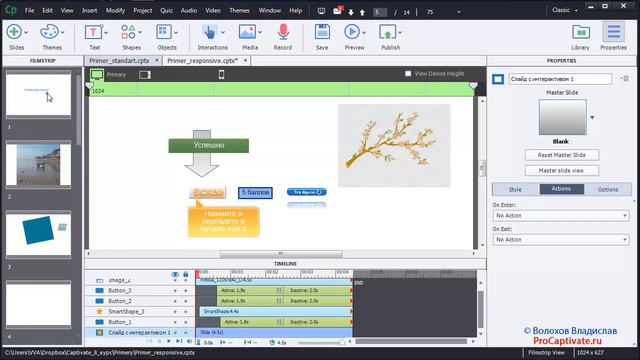This screenshot has height=360, width=640.
Task: Open the Slides tool in toolbar
Action: point(14,32)
